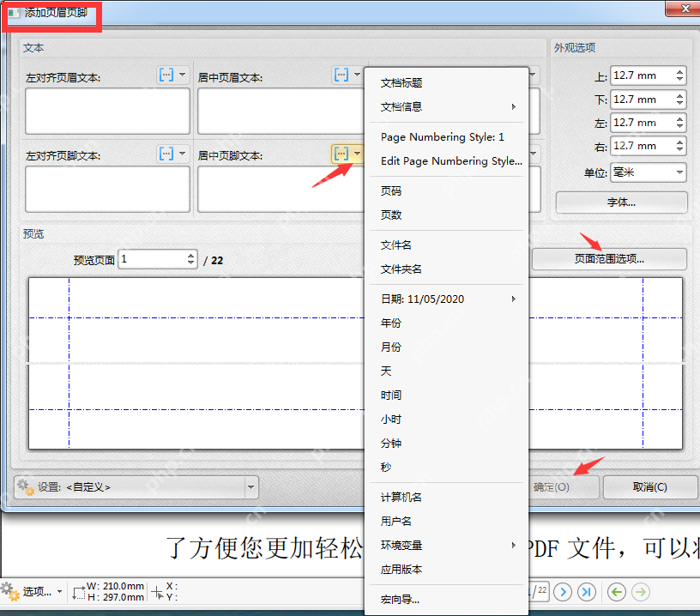
Task: Open the 单位 毫米 unit dropdown
Action: point(679,172)
